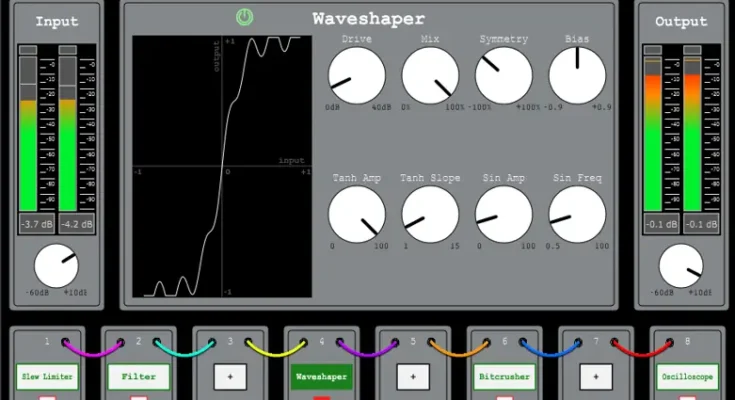Open the Oscilloscope module in slot 8

(687, 377)
